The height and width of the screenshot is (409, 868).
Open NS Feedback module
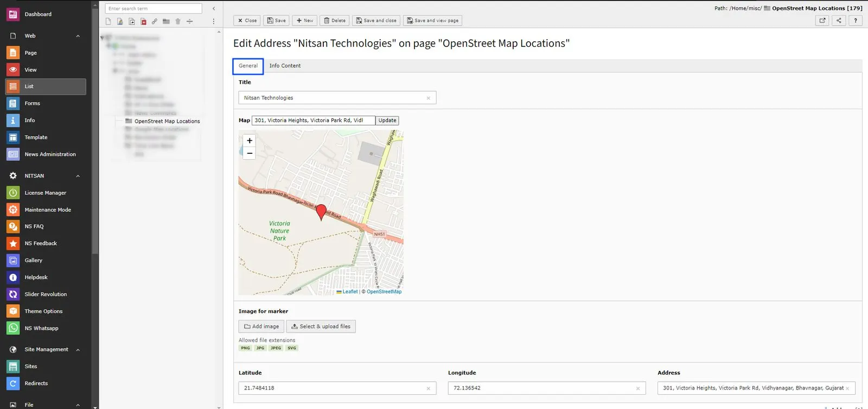coord(46,243)
